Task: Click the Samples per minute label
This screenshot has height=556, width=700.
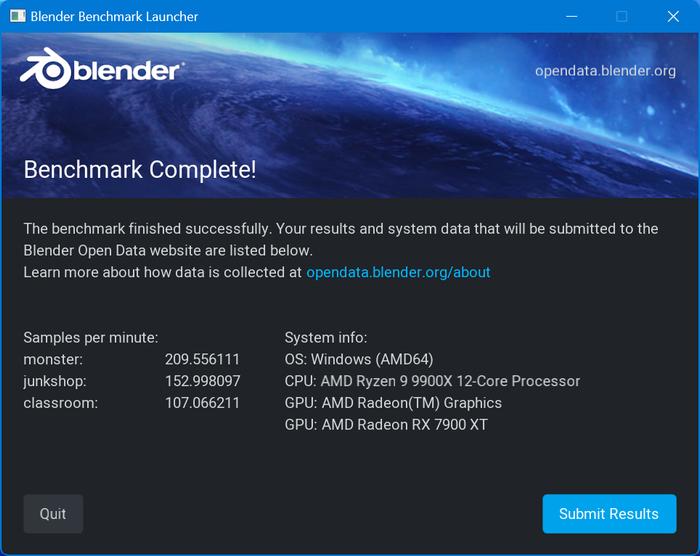Action: 91,338
